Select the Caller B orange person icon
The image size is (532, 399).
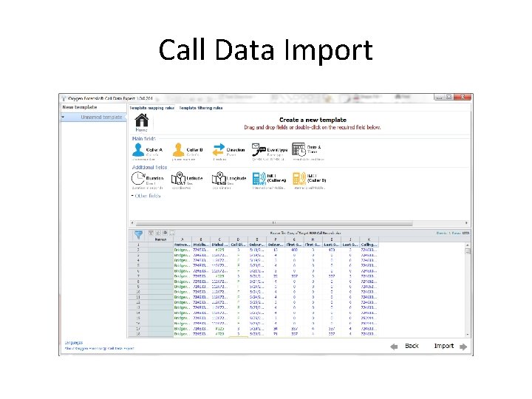point(179,149)
